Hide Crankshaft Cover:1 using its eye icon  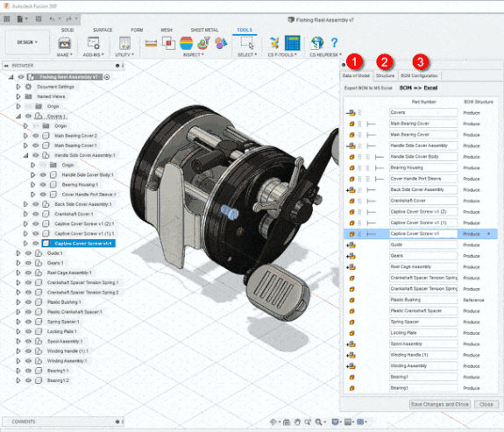point(36,214)
